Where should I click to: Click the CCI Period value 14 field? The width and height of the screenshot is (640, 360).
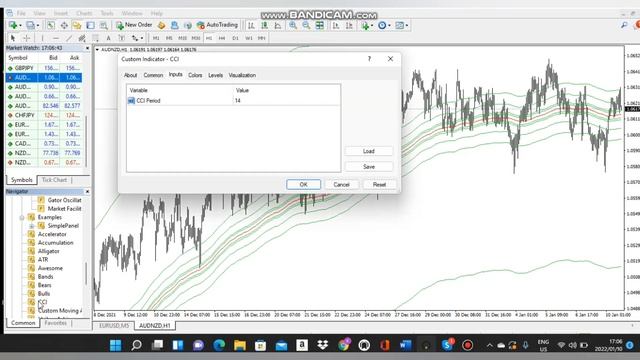coord(287,100)
